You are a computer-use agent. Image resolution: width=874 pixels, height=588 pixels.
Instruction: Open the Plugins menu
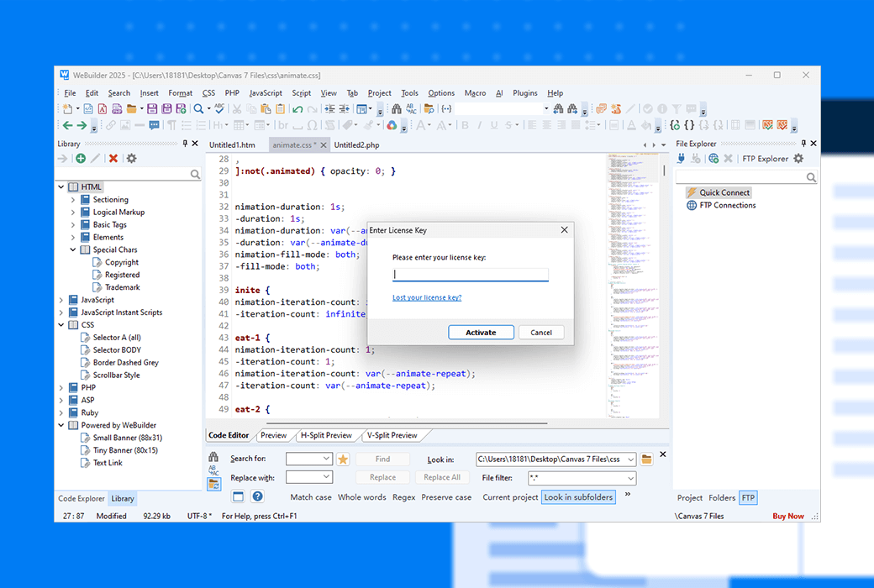click(x=525, y=93)
